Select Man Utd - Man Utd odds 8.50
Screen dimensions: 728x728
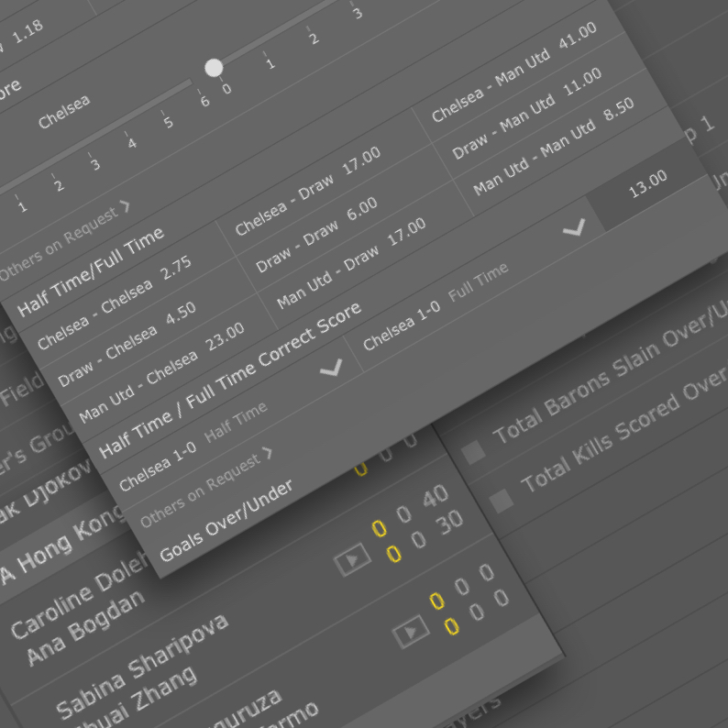click(554, 146)
